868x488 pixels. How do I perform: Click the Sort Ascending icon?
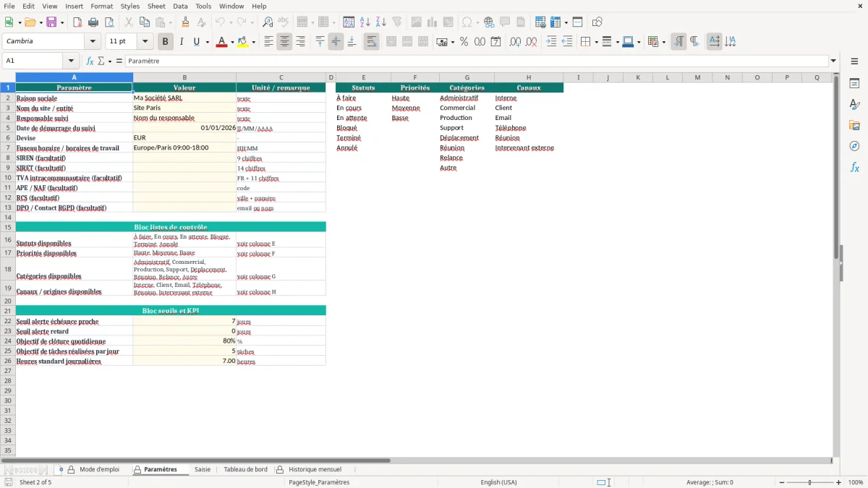pos(365,22)
